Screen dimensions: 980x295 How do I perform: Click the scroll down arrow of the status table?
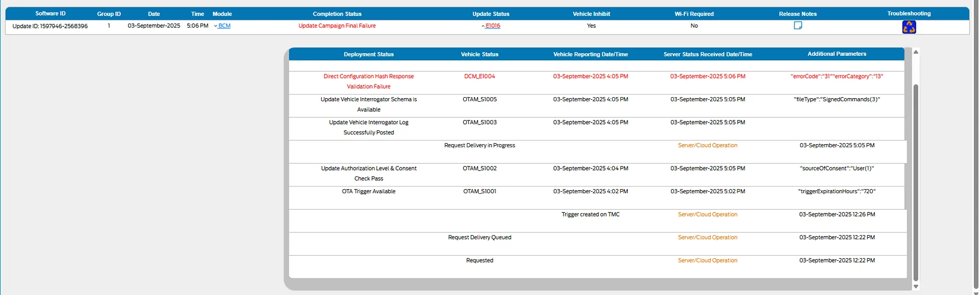[916, 286]
